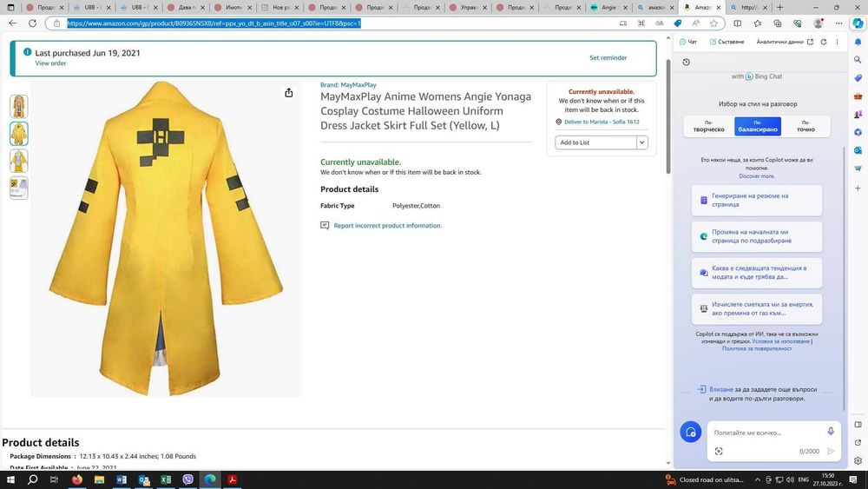
Task: Click the share icon above product image
Action: [x=288, y=92]
